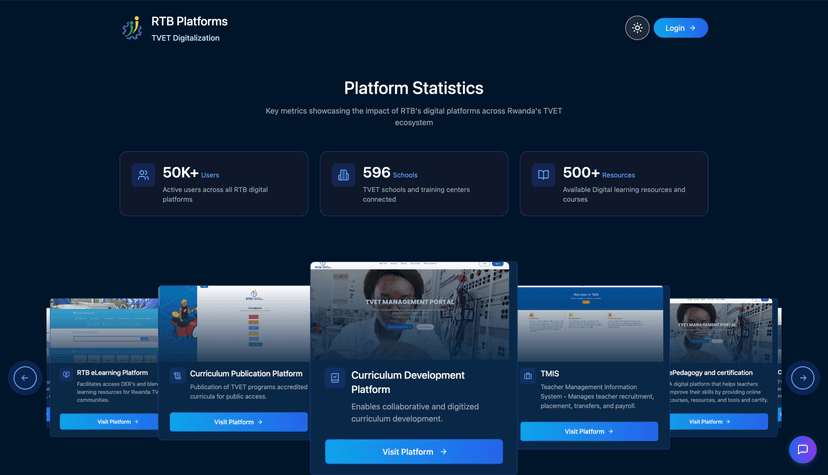Click the open book icon in Resources card
Viewport: 828px width, 475px height.
click(x=543, y=175)
